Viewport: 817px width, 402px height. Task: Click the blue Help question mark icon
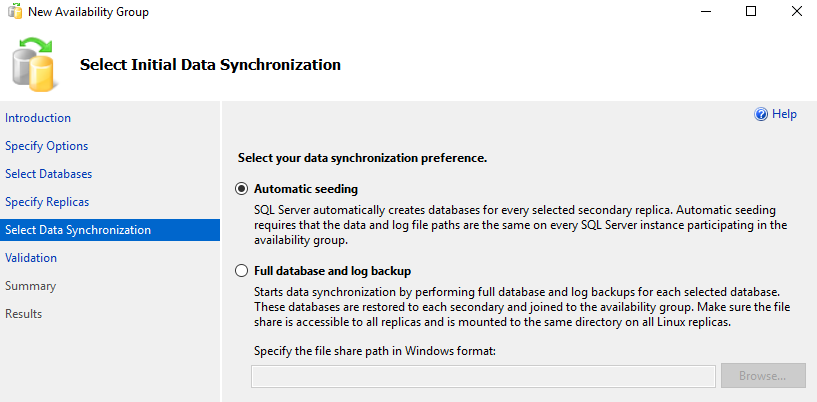761,115
